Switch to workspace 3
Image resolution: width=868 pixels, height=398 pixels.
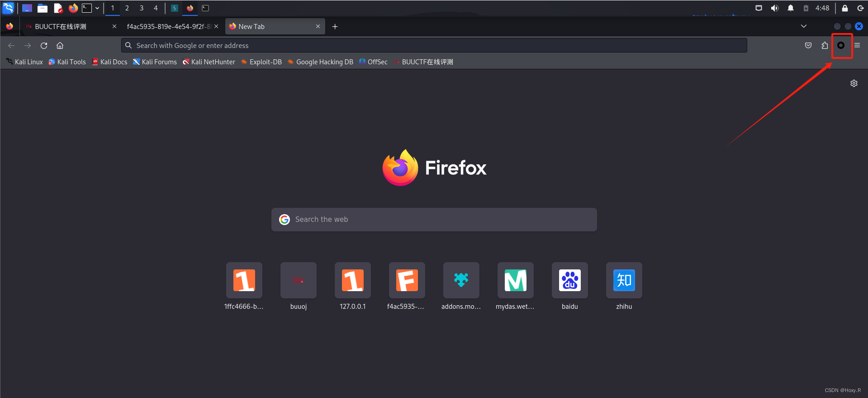click(x=142, y=8)
